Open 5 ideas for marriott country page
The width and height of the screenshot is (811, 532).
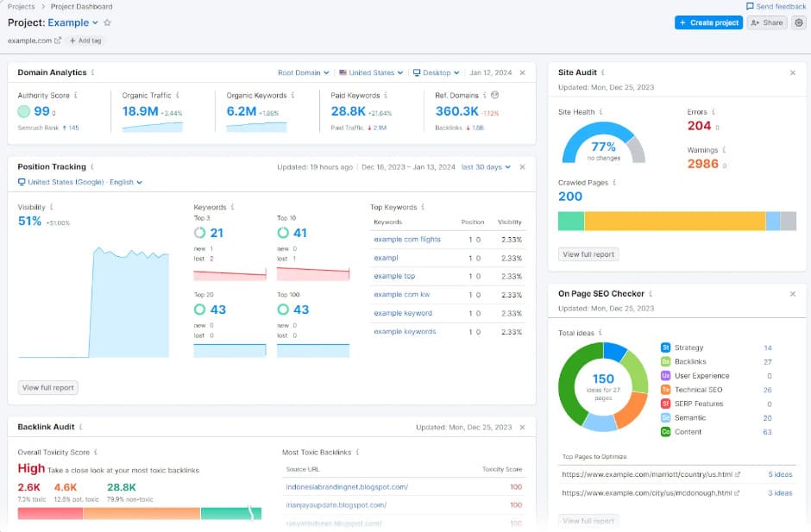[780, 474]
